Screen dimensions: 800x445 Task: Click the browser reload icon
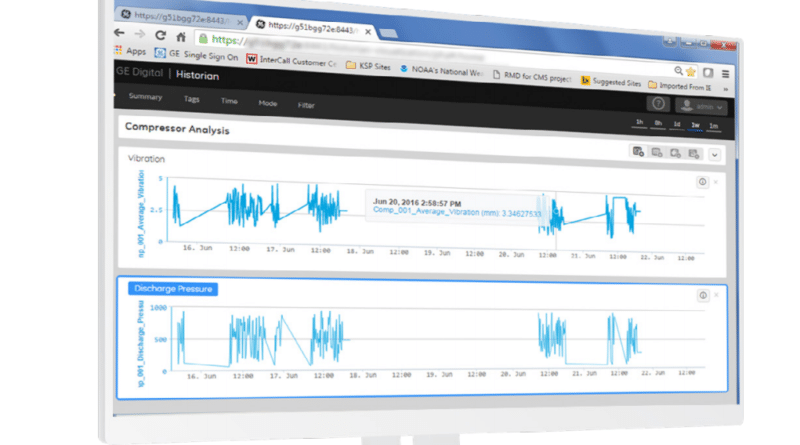point(160,33)
